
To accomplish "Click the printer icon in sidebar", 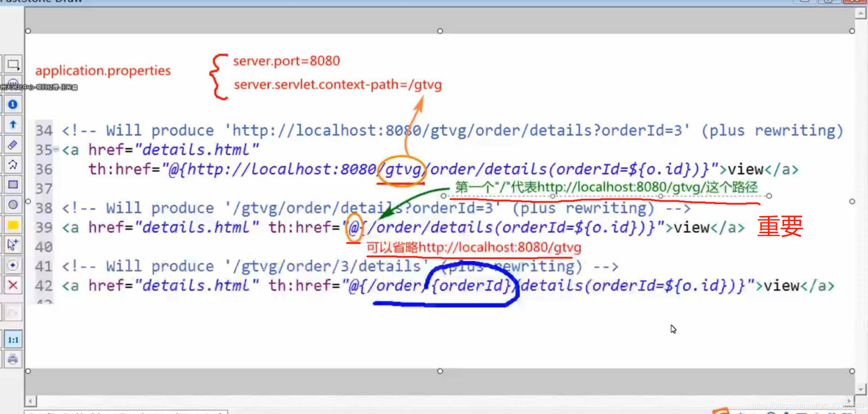I will (x=13, y=359).
